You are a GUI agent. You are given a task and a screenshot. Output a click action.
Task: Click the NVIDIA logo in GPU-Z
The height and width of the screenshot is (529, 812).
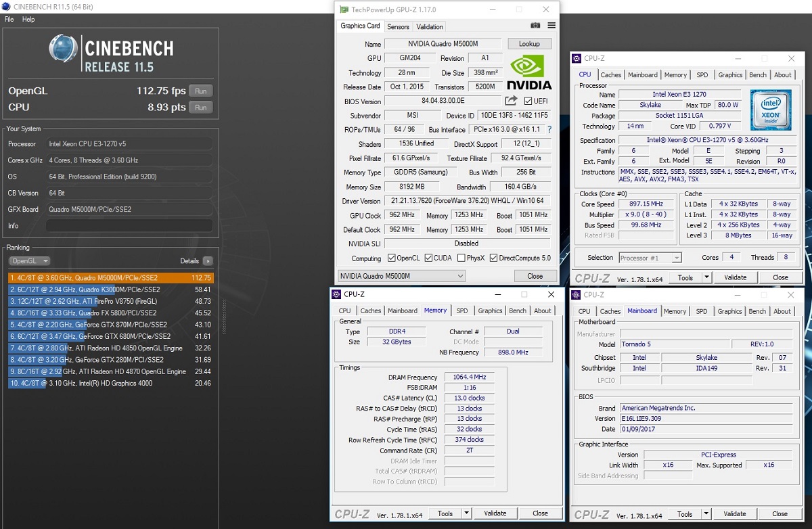[529, 72]
